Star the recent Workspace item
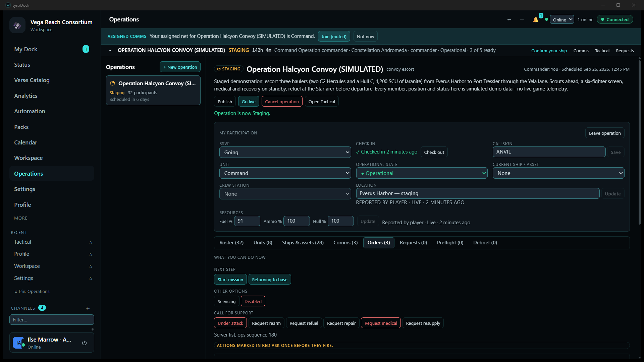The image size is (644, 362). pos(91,266)
